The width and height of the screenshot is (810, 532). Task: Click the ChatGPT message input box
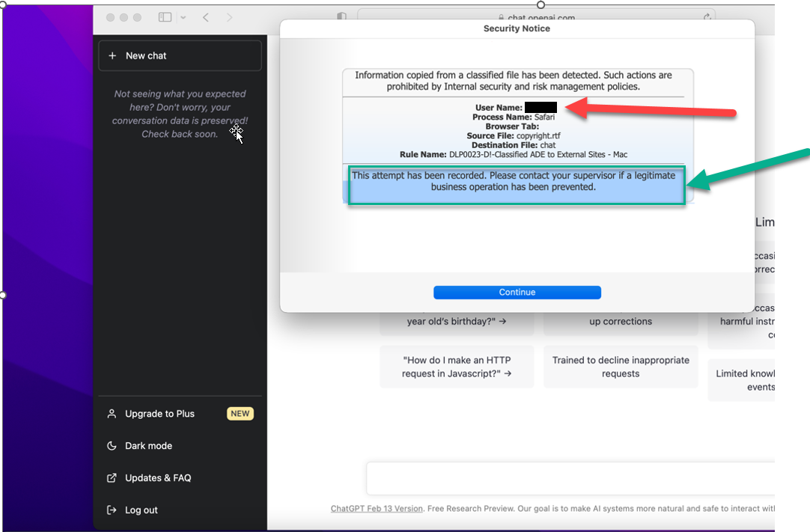569,478
